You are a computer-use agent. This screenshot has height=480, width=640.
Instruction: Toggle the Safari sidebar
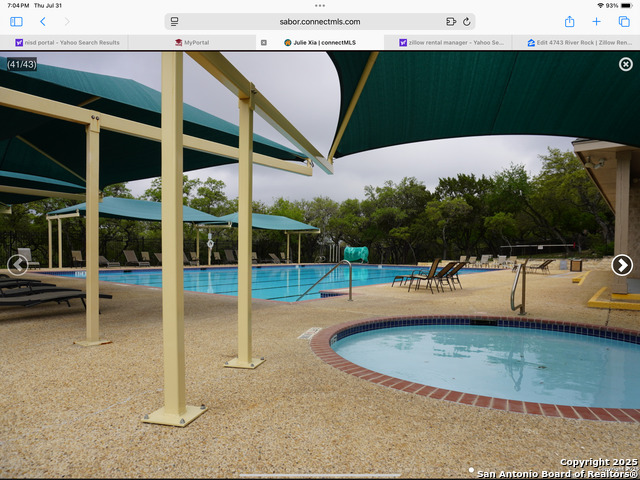tap(16, 21)
